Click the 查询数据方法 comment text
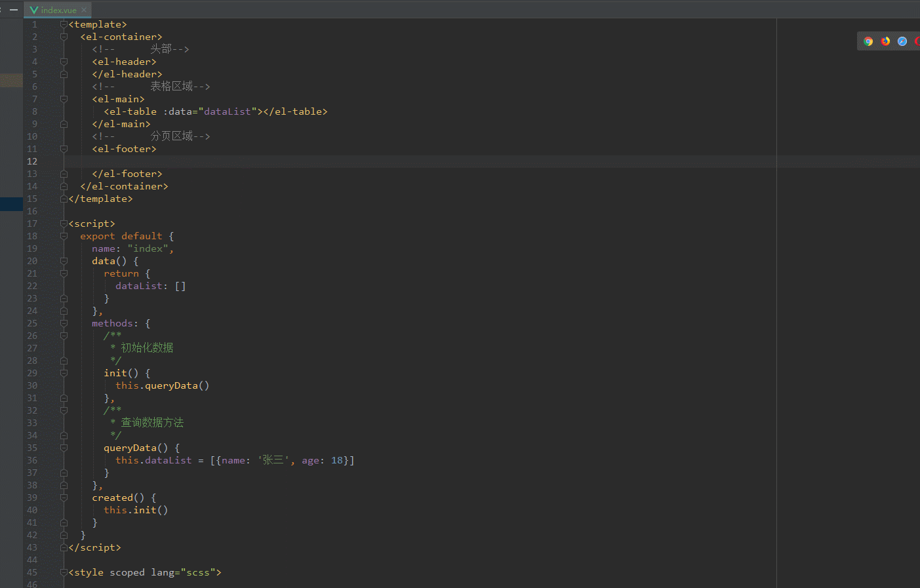The width and height of the screenshot is (920, 588). 152,423
